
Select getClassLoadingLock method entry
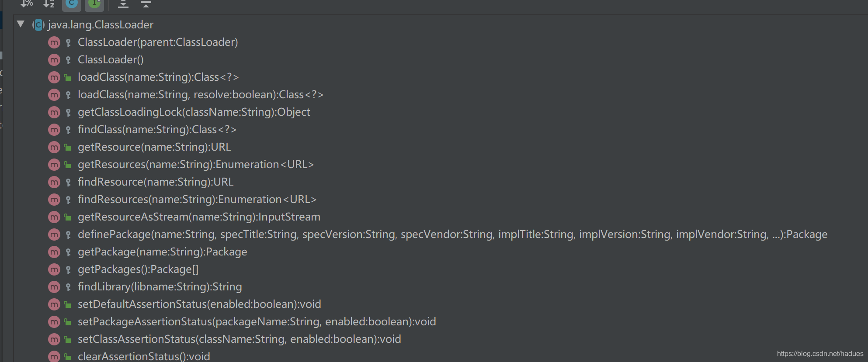click(x=194, y=112)
